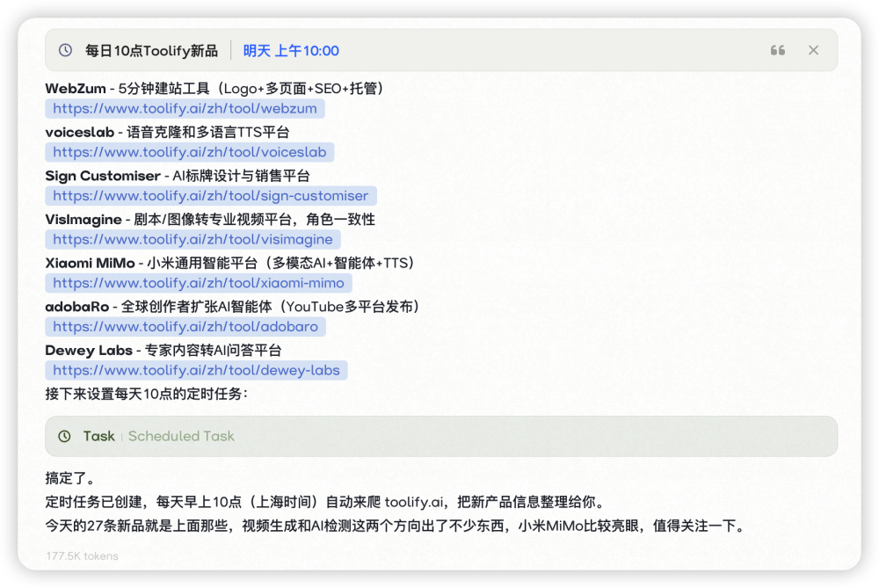Open the 明天 上午10:00 schedule time
This screenshot has height=588, width=879.
point(291,51)
